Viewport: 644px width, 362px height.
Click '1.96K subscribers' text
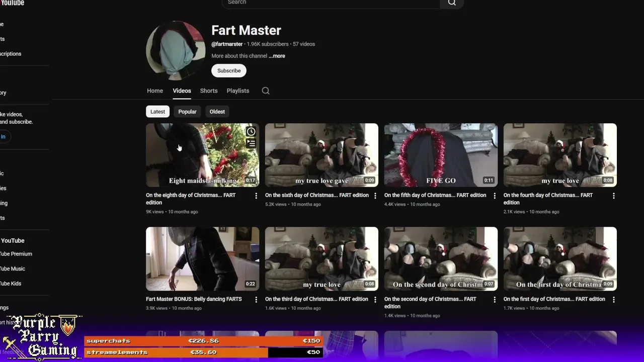(x=268, y=44)
